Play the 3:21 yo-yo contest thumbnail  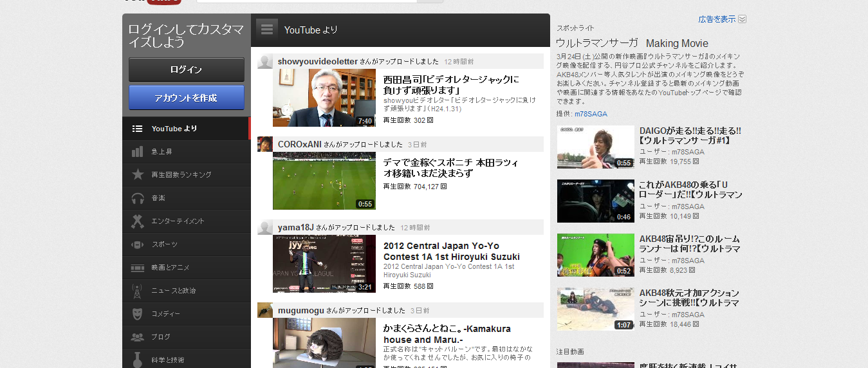pyautogui.click(x=324, y=264)
